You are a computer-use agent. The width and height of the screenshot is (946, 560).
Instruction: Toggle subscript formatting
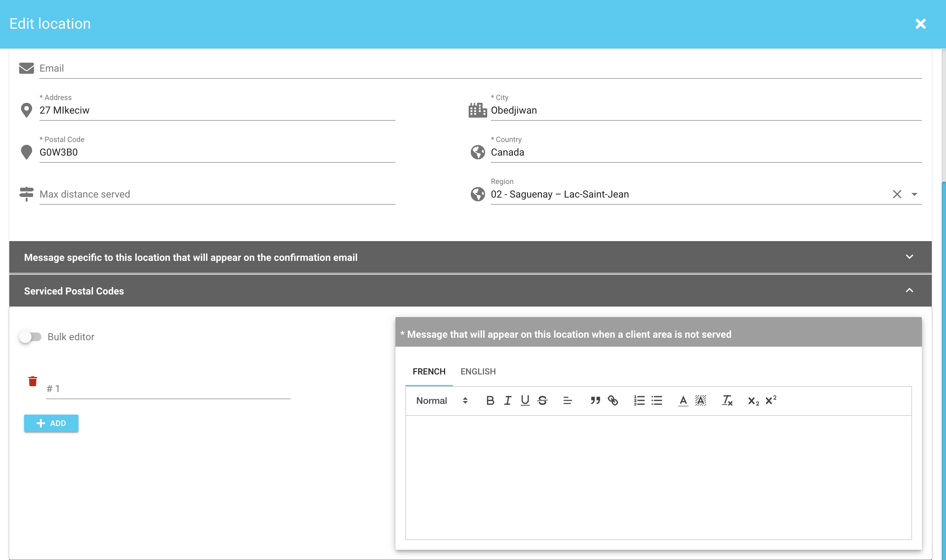[753, 401]
